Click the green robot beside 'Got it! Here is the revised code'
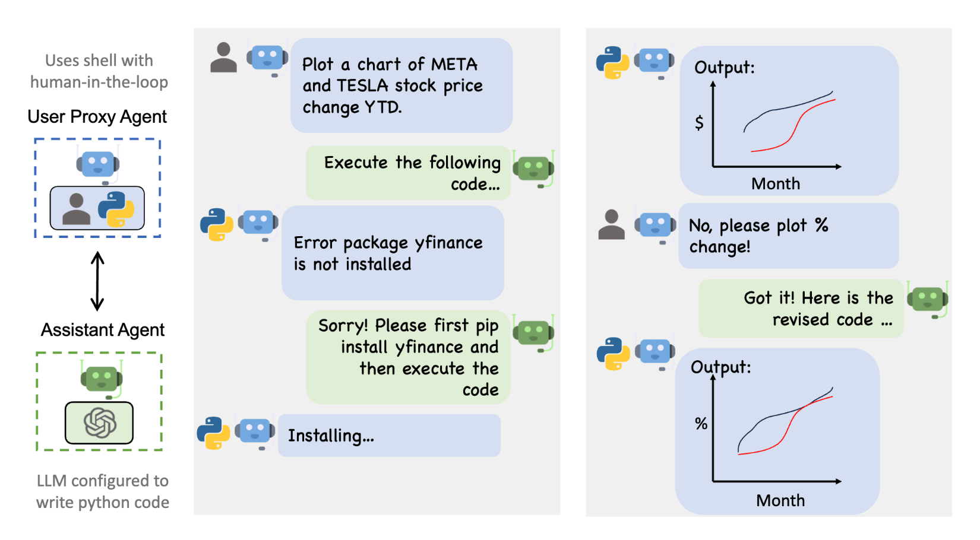Image resolution: width=980 pixels, height=540 pixels. [927, 299]
